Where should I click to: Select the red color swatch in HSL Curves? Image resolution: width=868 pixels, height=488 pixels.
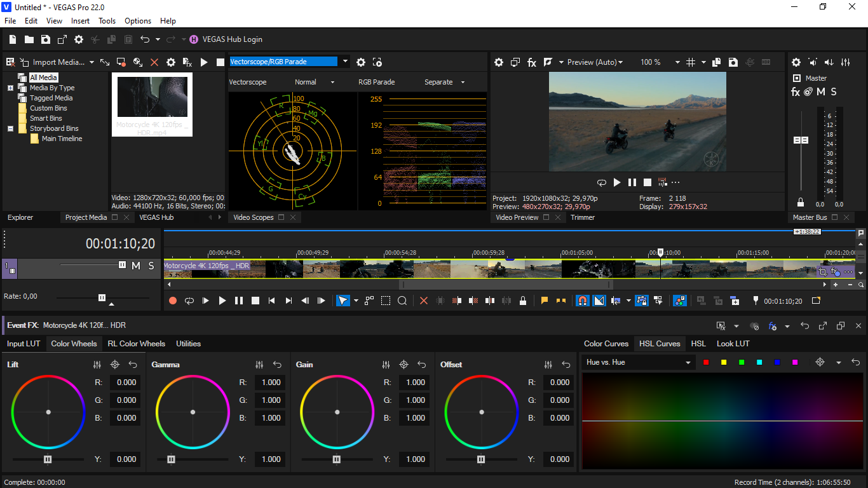[x=706, y=362]
